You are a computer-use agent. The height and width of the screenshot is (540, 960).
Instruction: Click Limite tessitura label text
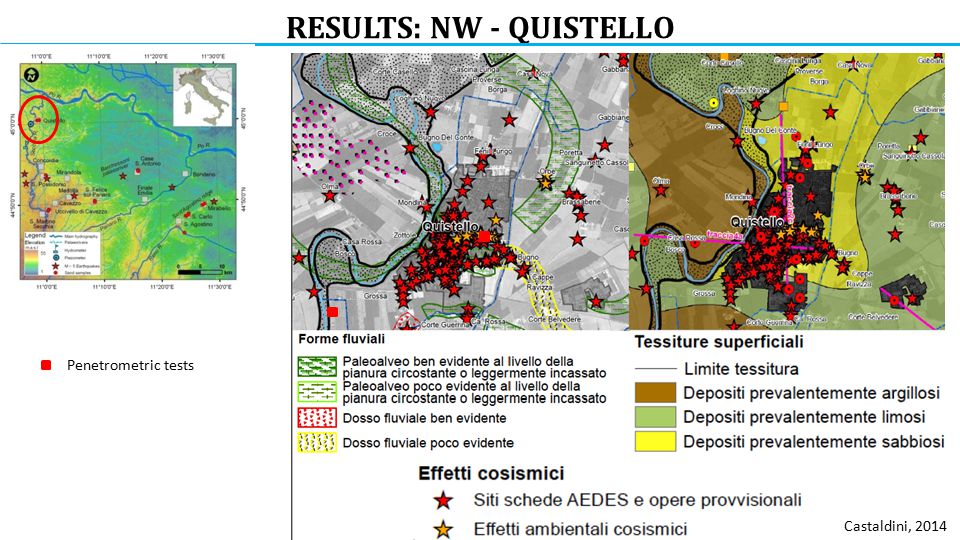[741, 369]
